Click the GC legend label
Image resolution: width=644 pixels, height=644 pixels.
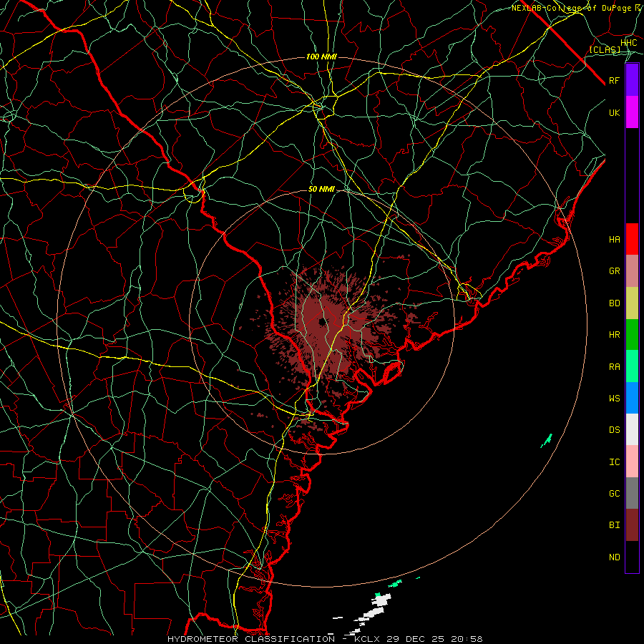(615, 494)
